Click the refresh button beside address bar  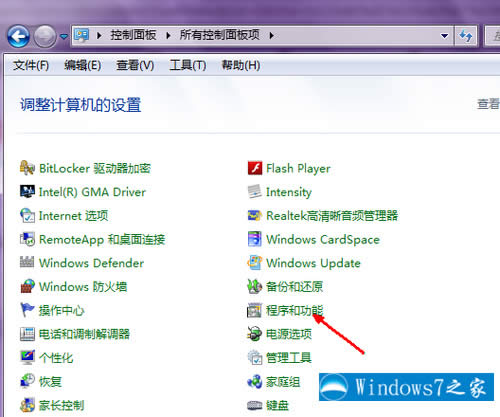[466, 35]
